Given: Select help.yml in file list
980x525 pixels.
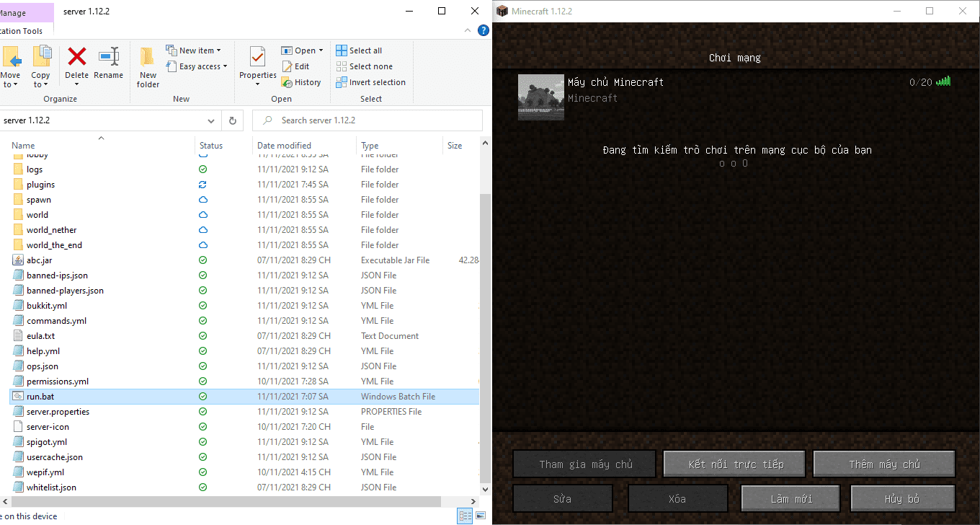Looking at the screenshot, I should click(43, 351).
